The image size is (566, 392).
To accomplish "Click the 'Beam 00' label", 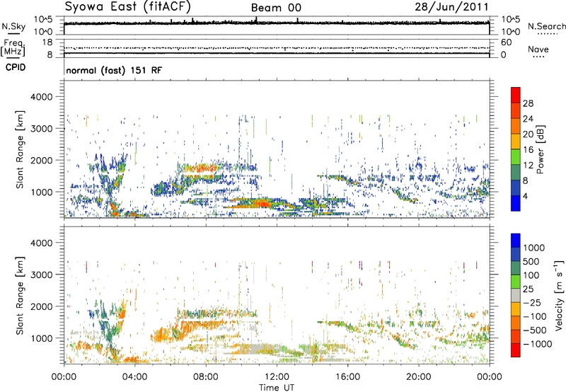I will point(276,8).
